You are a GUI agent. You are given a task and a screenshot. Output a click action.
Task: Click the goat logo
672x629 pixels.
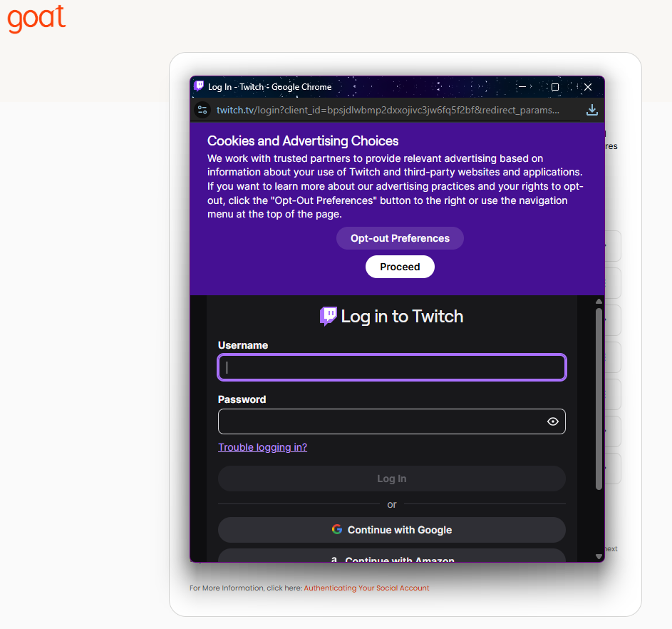pyautogui.click(x=36, y=19)
